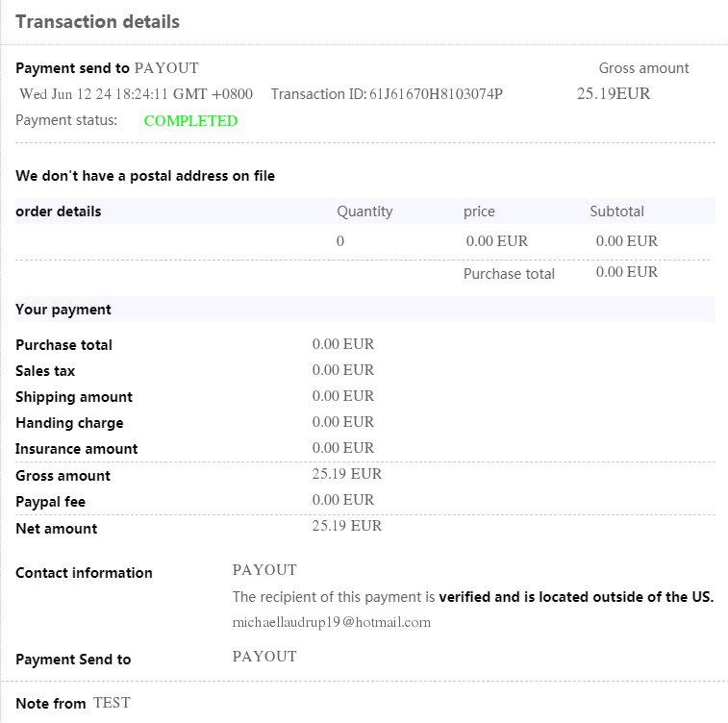The image size is (728, 723).
Task: Click the green COMPLETED payment status
Action: click(x=190, y=121)
